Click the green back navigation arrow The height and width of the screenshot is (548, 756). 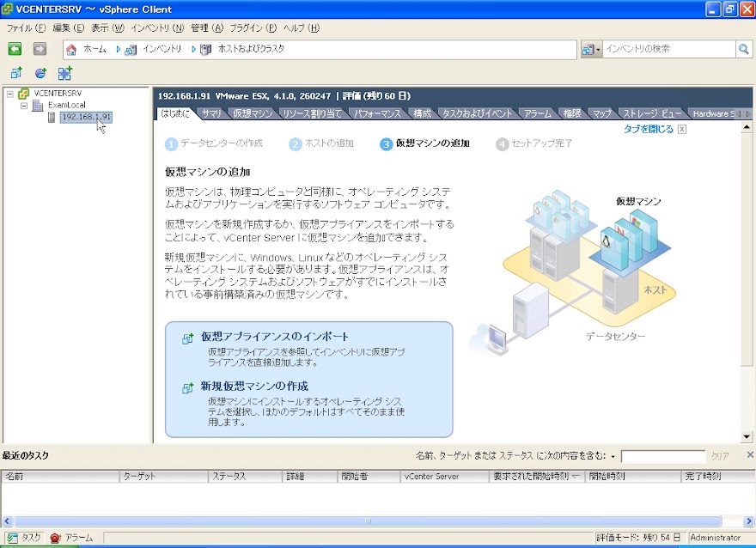(x=15, y=49)
